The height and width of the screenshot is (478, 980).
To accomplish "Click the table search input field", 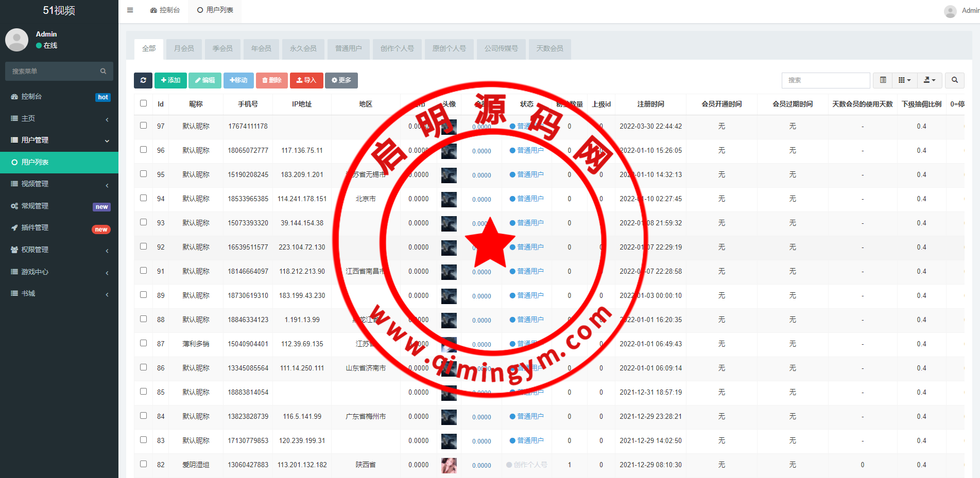I will pos(826,80).
